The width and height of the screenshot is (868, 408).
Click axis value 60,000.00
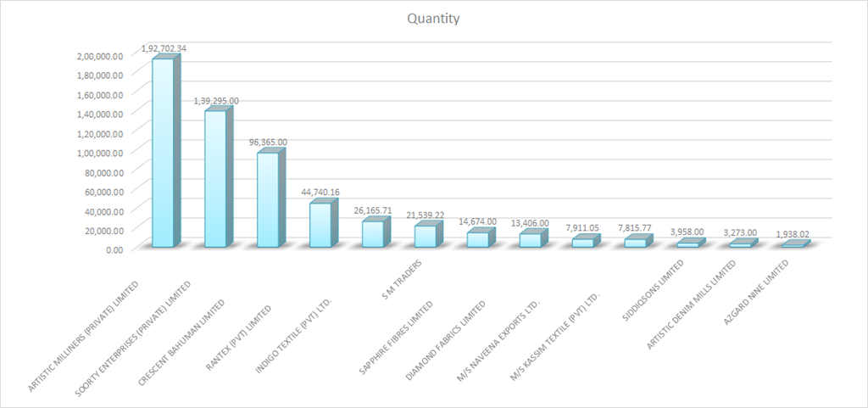[x=103, y=191]
